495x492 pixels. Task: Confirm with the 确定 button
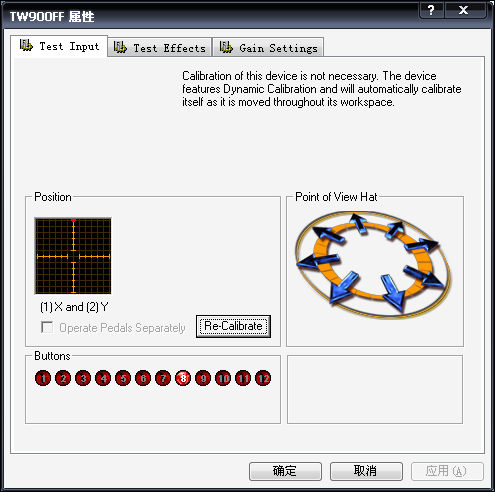[x=285, y=471]
